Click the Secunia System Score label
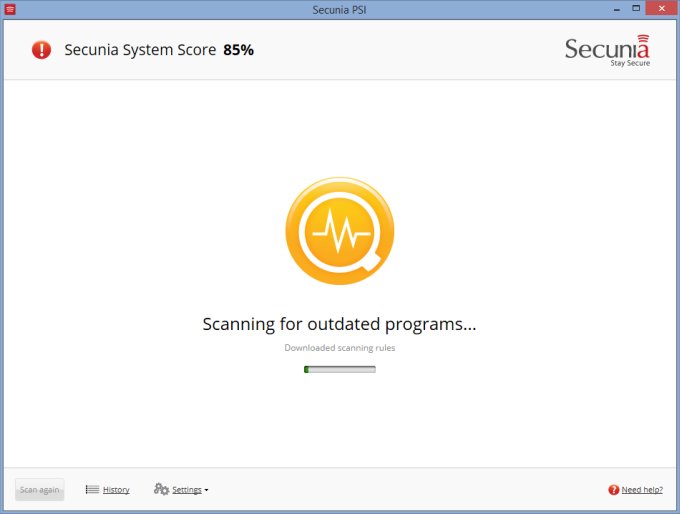The height and width of the screenshot is (514, 680). coord(140,50)
